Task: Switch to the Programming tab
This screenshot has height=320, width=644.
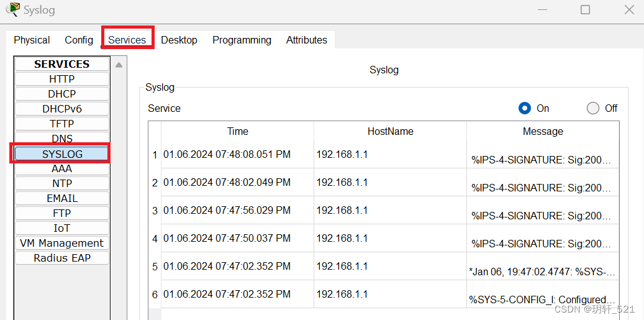Action: (242, 40)
